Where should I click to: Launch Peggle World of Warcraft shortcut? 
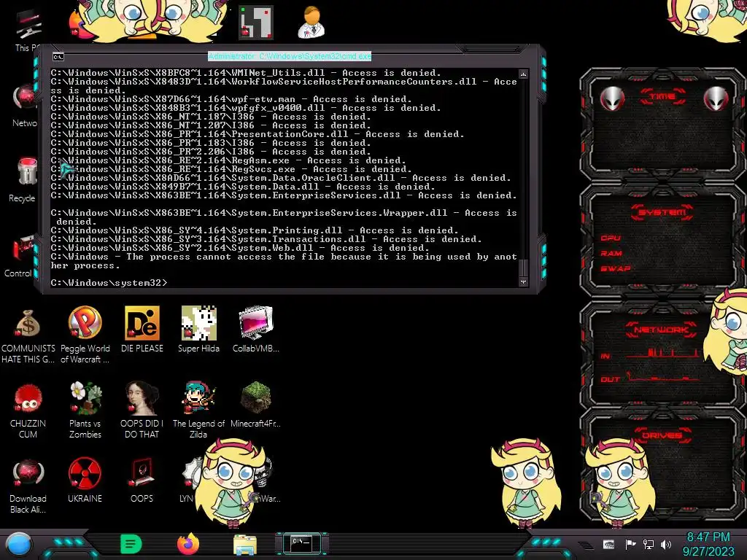pyautogui.click(x=85, y=335)
